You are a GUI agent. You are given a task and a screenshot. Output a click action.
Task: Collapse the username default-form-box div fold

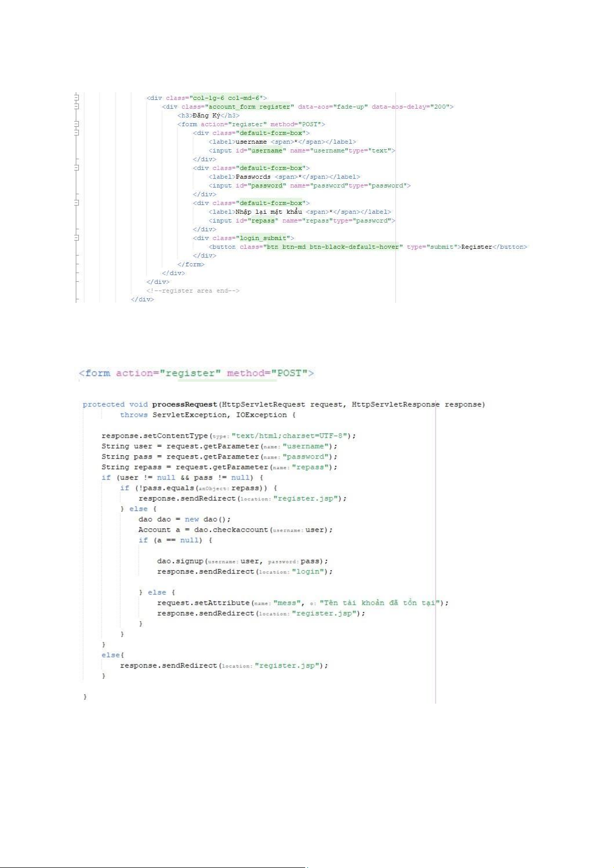(x=76, y=133)
